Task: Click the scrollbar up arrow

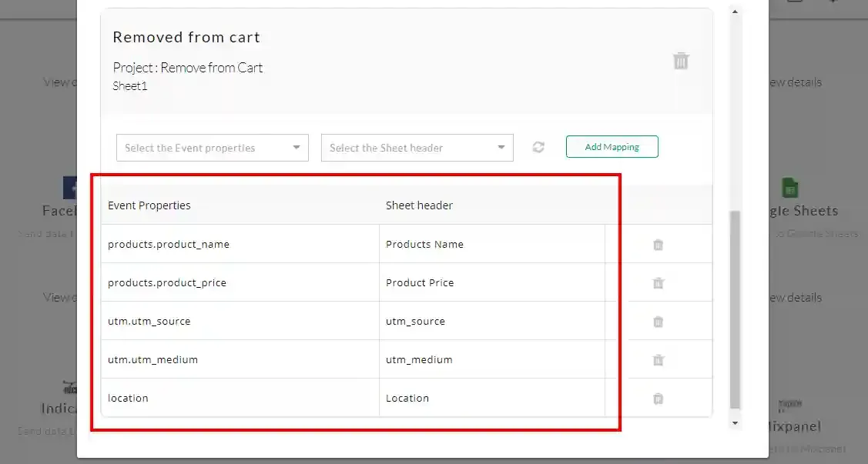Action: pyautogui.click(x=735, y=12)
